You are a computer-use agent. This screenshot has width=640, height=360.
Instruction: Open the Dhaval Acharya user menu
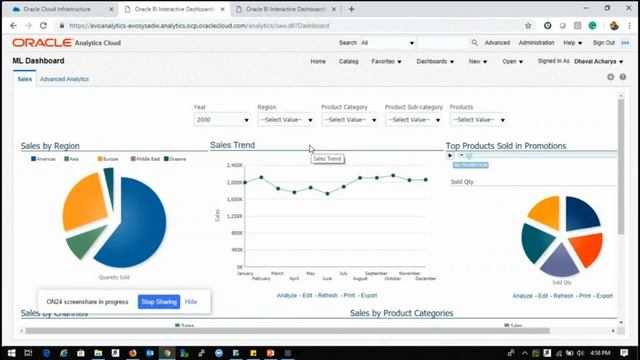[599, 62]
